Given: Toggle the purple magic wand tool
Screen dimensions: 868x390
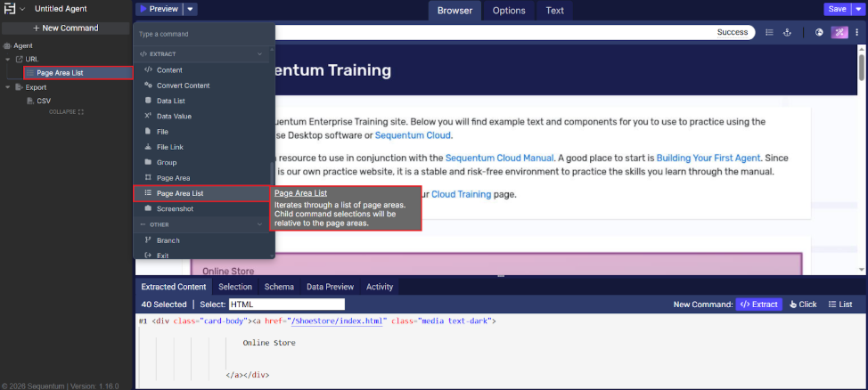Looking at the screenshot, I should pyautogui.click(x=839, y=32).
